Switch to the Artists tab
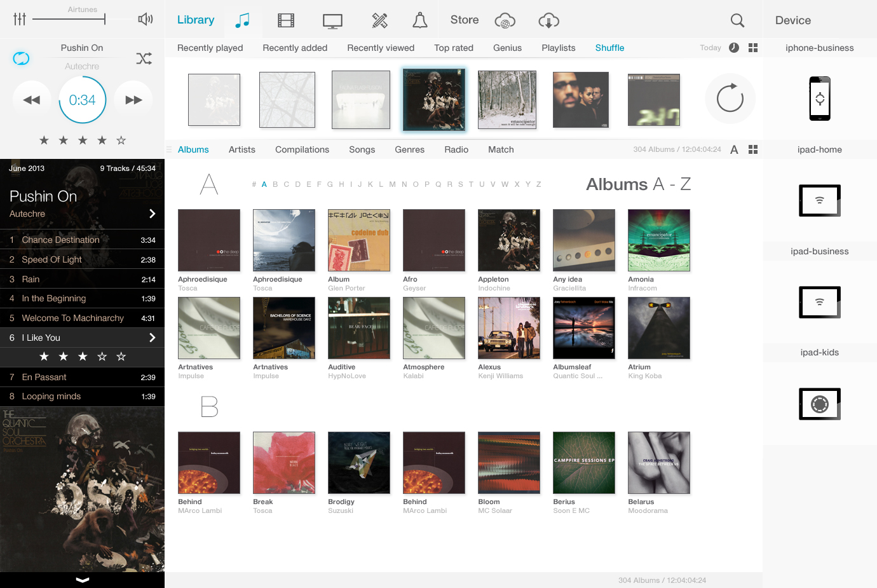The width and height of the screenshot is (877, 588). pos(242,149)
